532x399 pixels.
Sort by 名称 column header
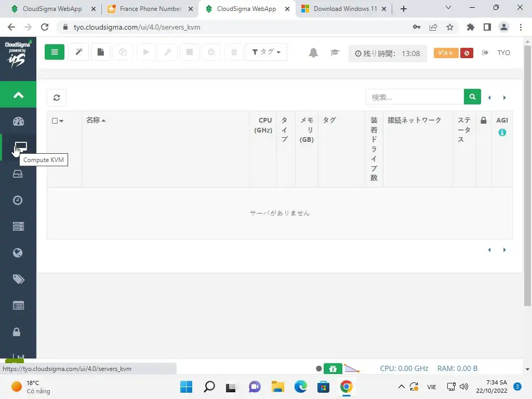point(96,120)
